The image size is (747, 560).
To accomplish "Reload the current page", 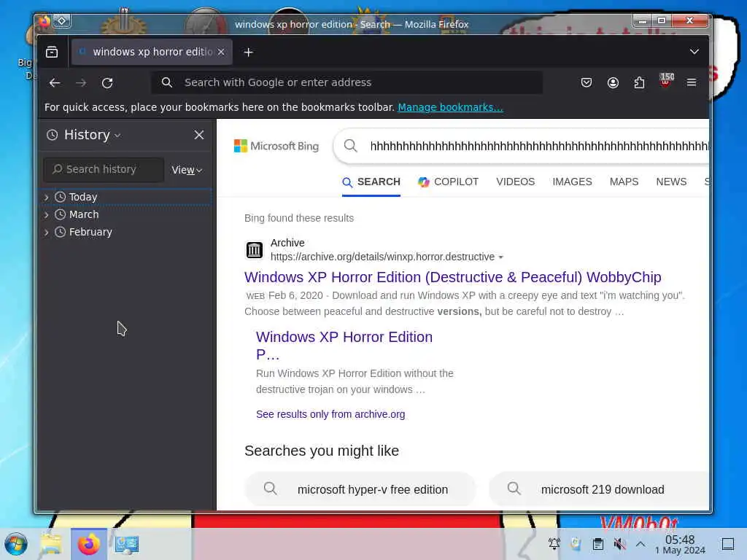I will pyautogui.click(x=108, y=82).
